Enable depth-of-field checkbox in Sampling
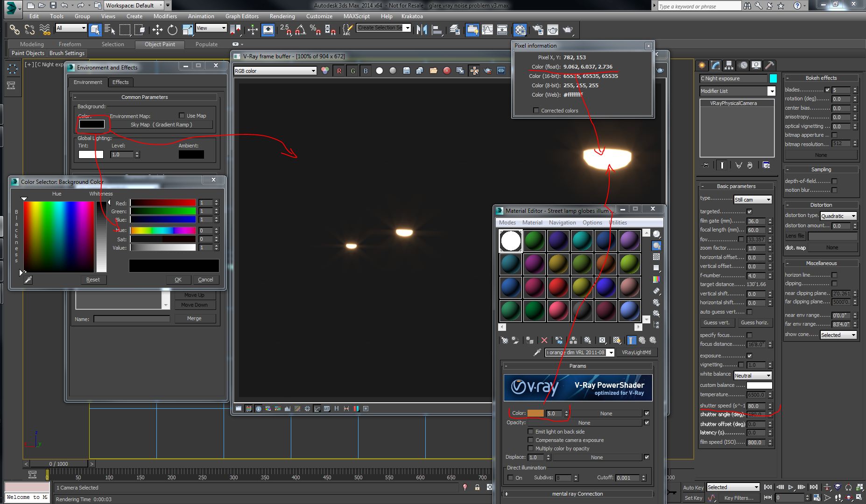866x504 pixels. coord(834,181)
